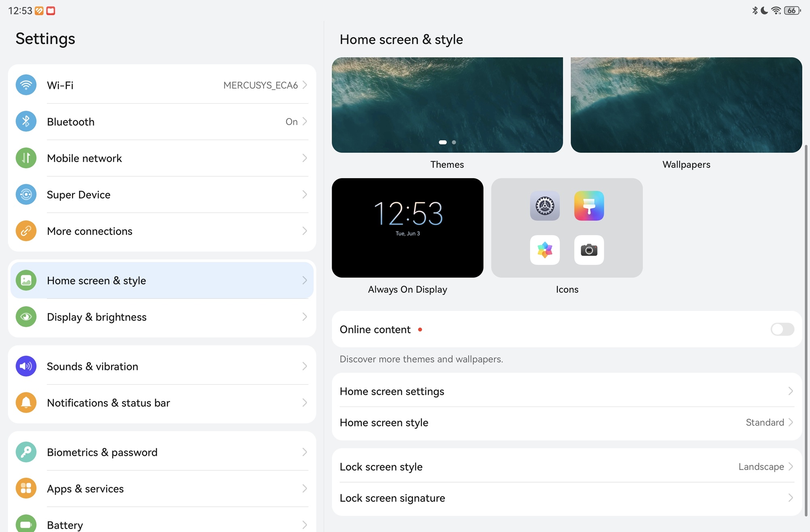
Task: Tap the orange notification icon in status bar
Action: pos(39,11)
